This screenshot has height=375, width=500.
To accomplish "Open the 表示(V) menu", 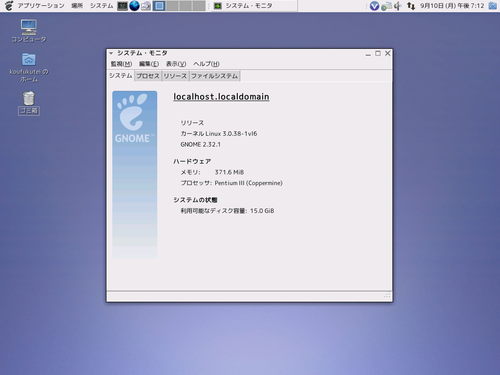I will 176,64.
